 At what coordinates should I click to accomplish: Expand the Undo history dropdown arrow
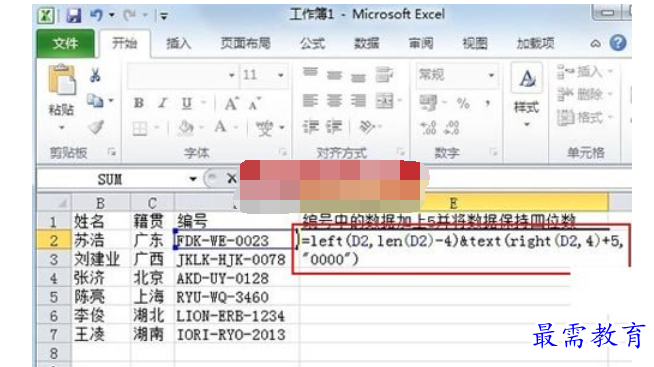112,15
